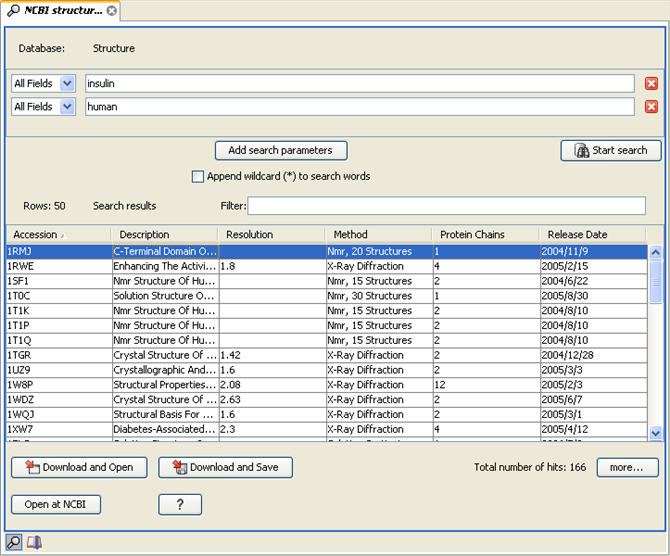This screenshot has width=670, height=556.
Task: Select the 1T0C accession cell
Action: pos(59,296)
